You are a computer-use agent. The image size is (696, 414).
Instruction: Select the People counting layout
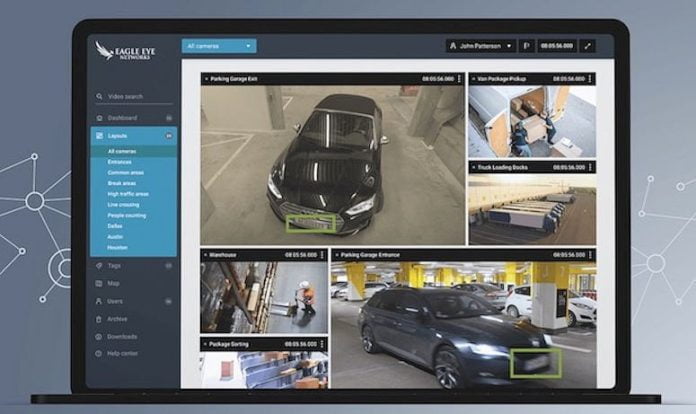point(127,215)
